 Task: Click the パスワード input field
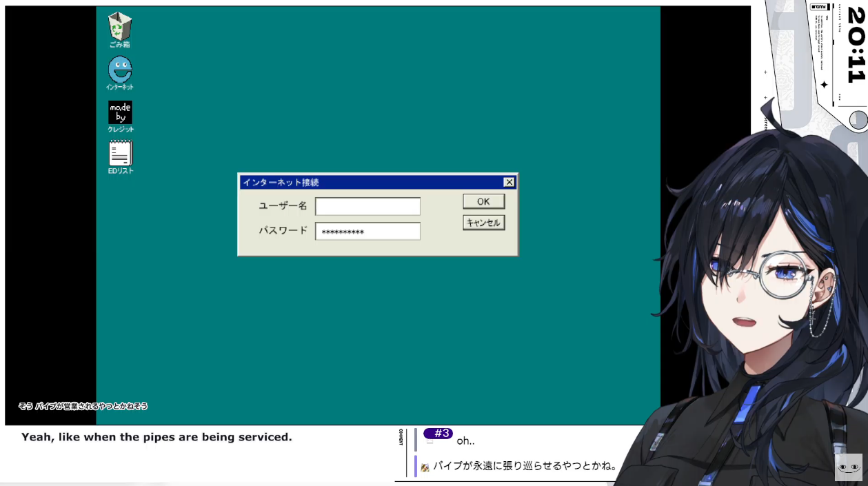pyautogui.click(x=367, y=231)
